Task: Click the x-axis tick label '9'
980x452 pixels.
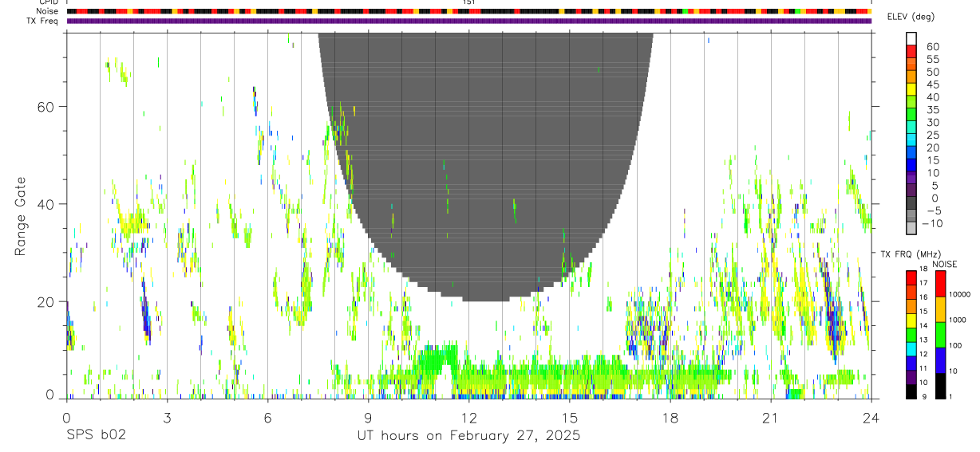Action: (x=368, y=417)
